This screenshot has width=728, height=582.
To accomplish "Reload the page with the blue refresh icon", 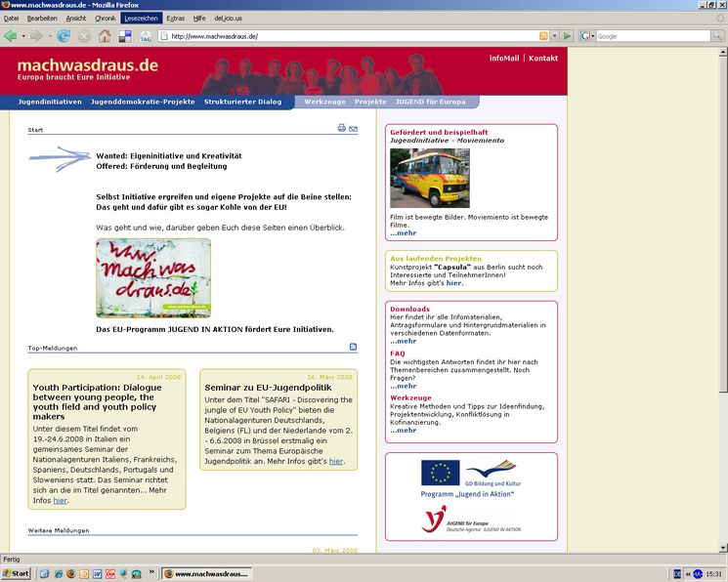I will pos(64,36).
